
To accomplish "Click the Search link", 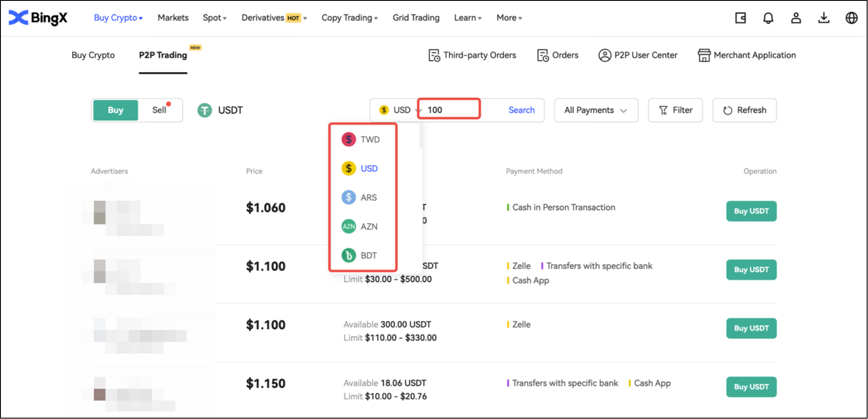I will [521, 110].
